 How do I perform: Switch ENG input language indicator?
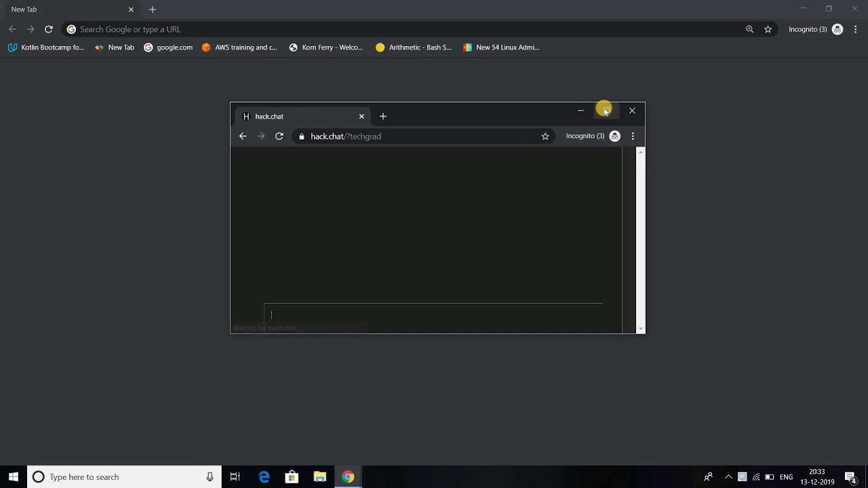coord(787,477)
